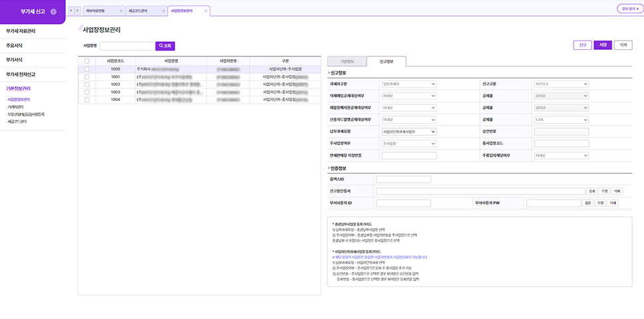Expand the 주류업자해당여부 dropdown
The height and width of the screenshot is (319, 644).
tap(561, 155)
